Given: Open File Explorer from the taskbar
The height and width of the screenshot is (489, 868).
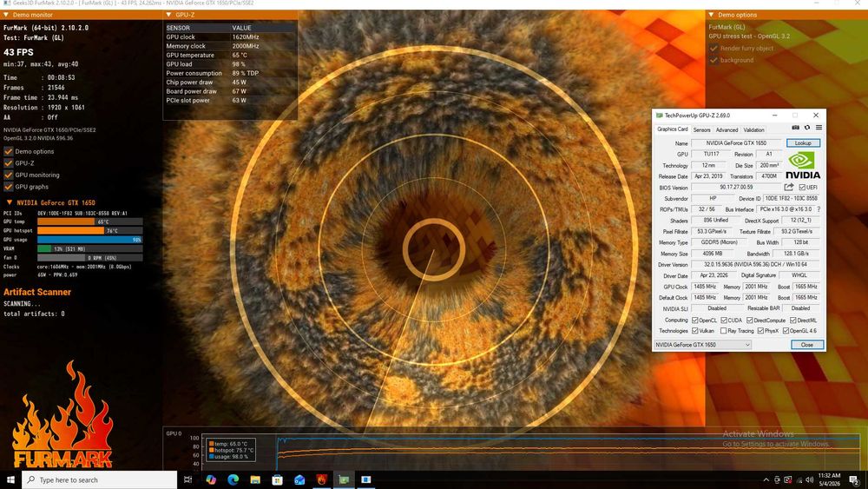Looking at the screenshot, I should 255,479.
